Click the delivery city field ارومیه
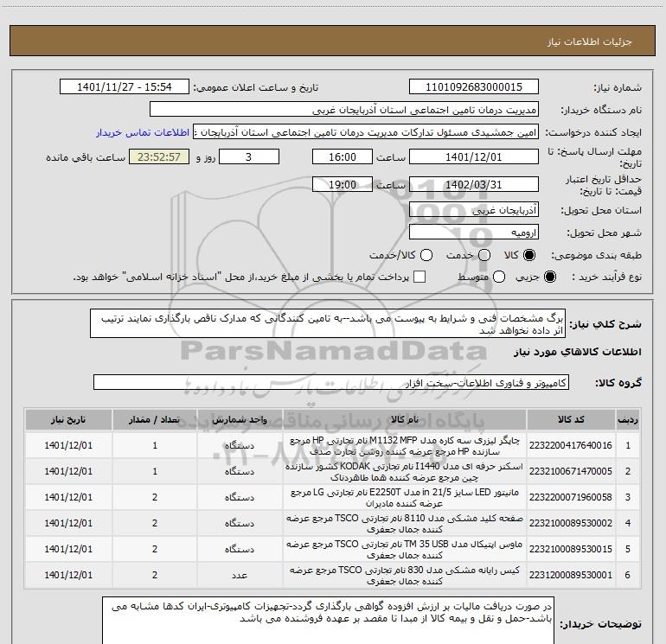Image resolution: width=666 pixels, height=644 pixels. 474,233
